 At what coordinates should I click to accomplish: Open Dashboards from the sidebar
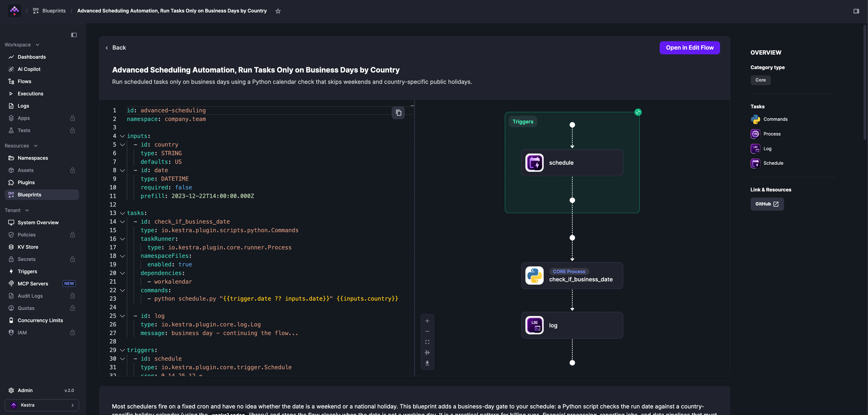pos(42,57)
